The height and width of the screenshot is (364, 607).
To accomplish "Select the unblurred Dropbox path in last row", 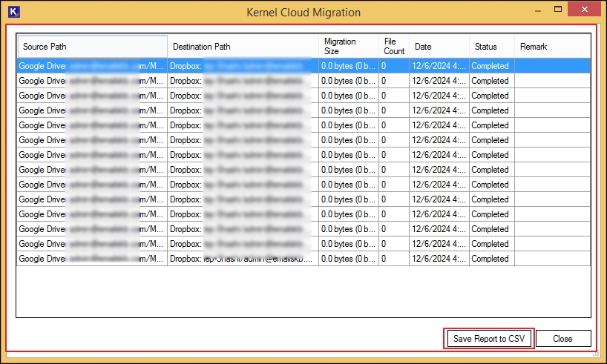I will point(243,259).
